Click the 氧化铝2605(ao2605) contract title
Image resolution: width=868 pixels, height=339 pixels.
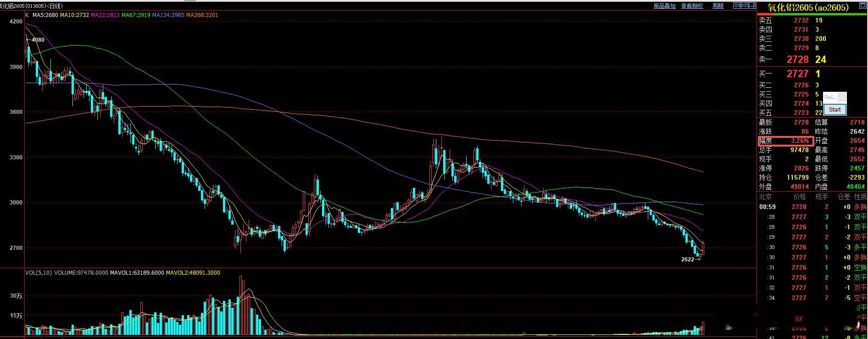pyautogui.click(x=808, y=7)
